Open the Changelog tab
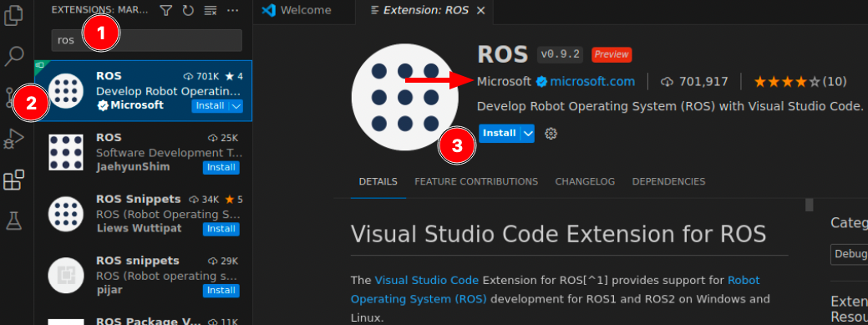 click(585, 181)
